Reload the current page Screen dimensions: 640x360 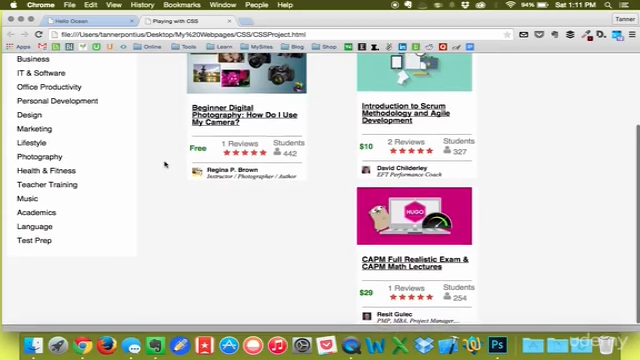click(x=39, y=35)
